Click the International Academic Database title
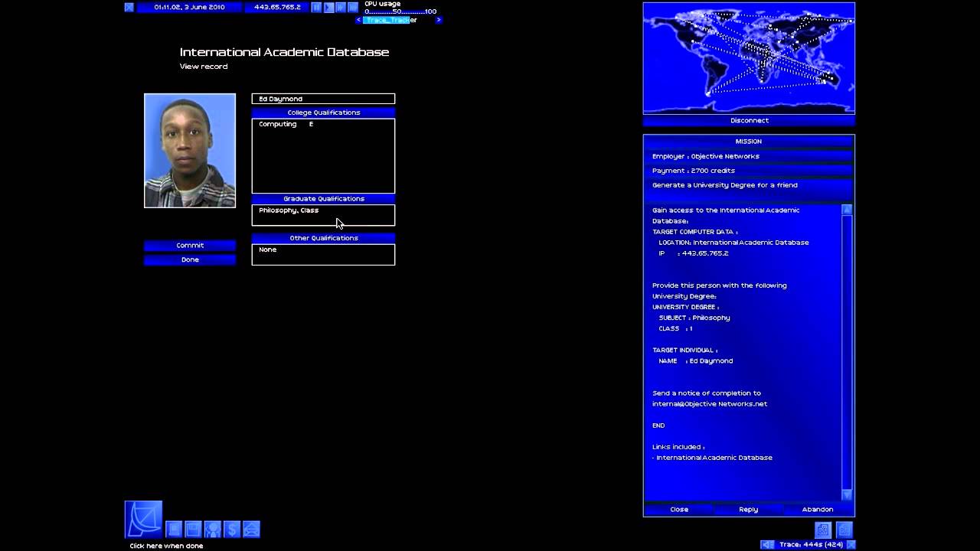980x551 pixels. (284, 52)
